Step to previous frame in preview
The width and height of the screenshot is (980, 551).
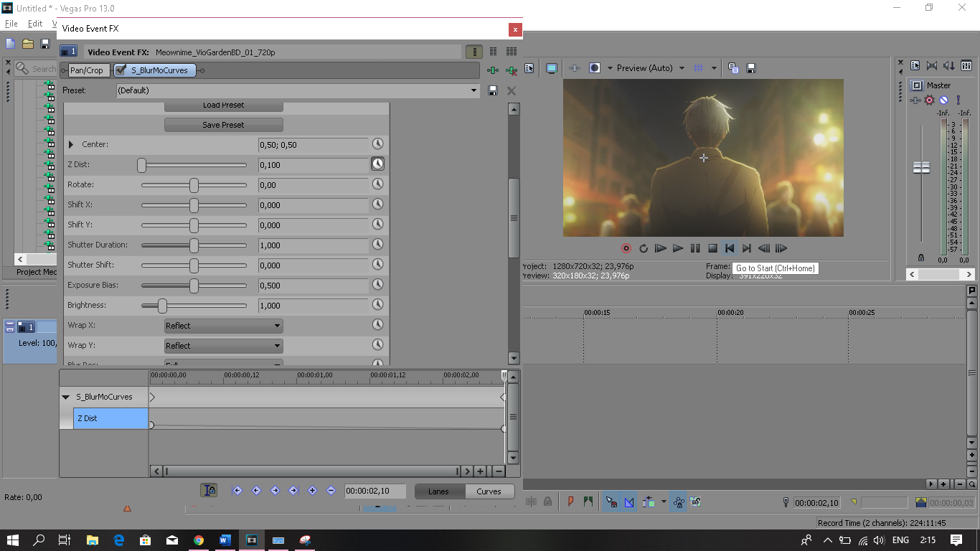click(764, 248)
